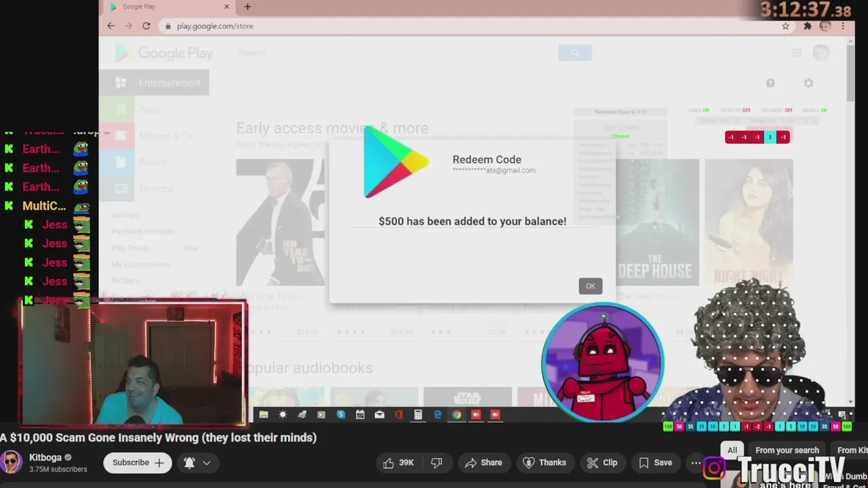The height and width of the screenshot is (488, 868).
Task: Expand the notification options chevron
Action: pos(207,463)
